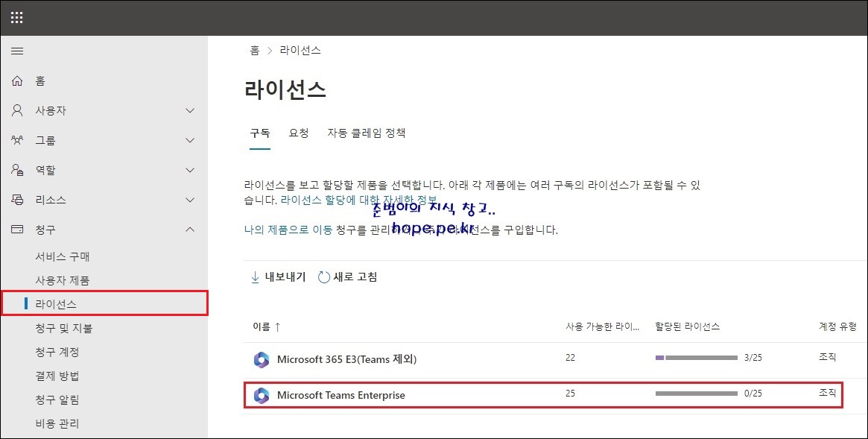Click 라이선스 in the breadcrumb
The height and width of the screenshot is (439, 868).
point(300,51)
